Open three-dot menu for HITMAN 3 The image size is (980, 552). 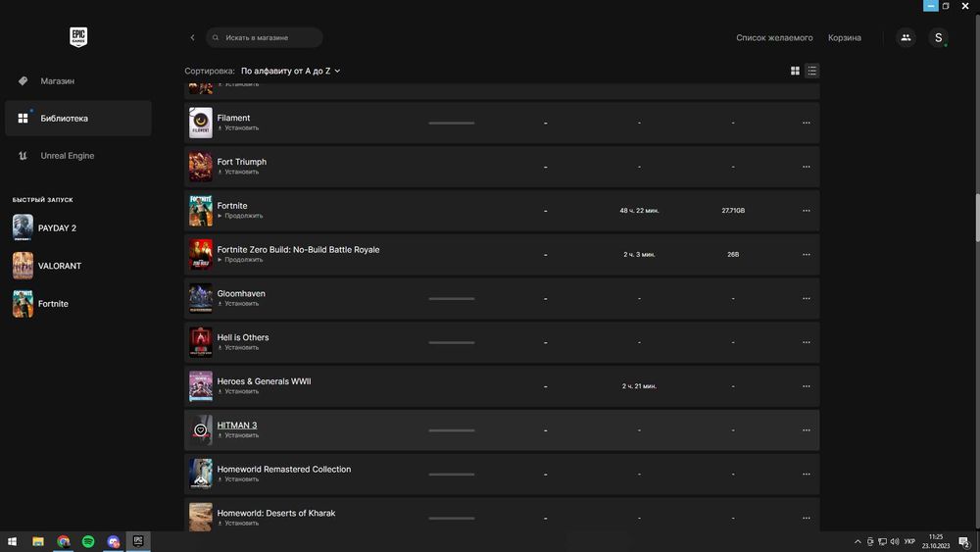tap(806, 430)
